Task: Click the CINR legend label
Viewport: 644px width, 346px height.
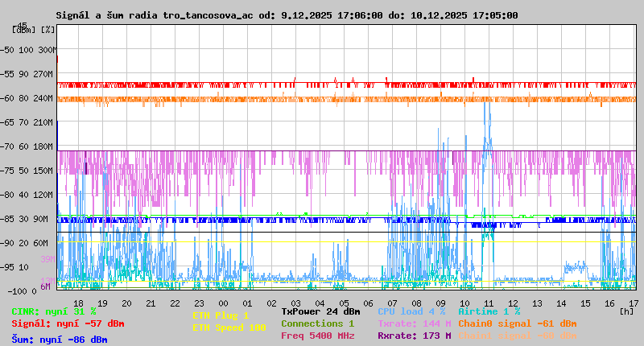Action: point(54,311)
